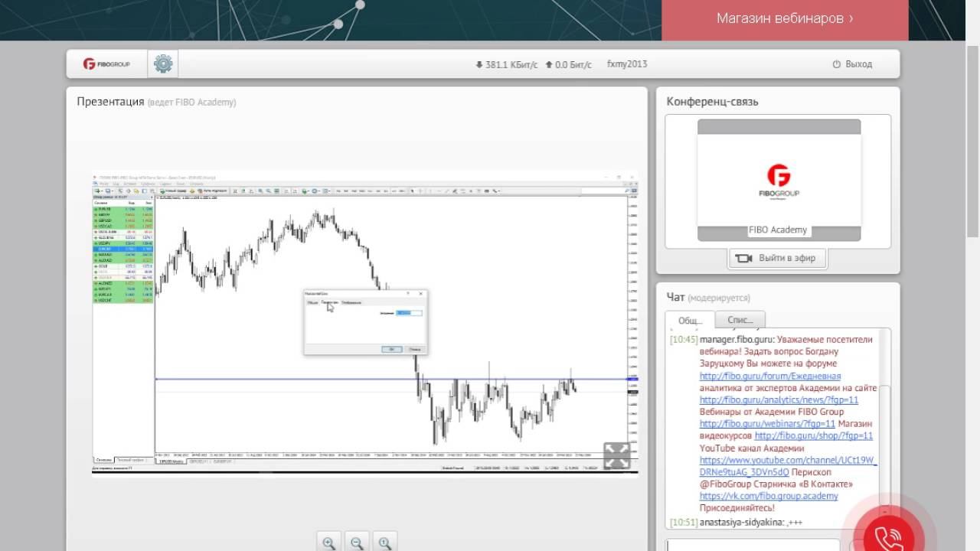Confirm the dialog with the OK button

(391, 349)
